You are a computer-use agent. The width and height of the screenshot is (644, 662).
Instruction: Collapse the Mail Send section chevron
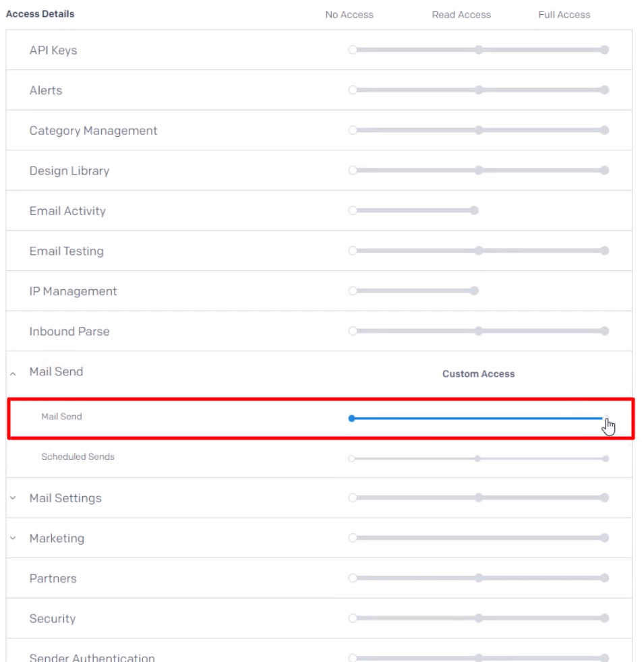pyautogui.click(x=13, y=373)
